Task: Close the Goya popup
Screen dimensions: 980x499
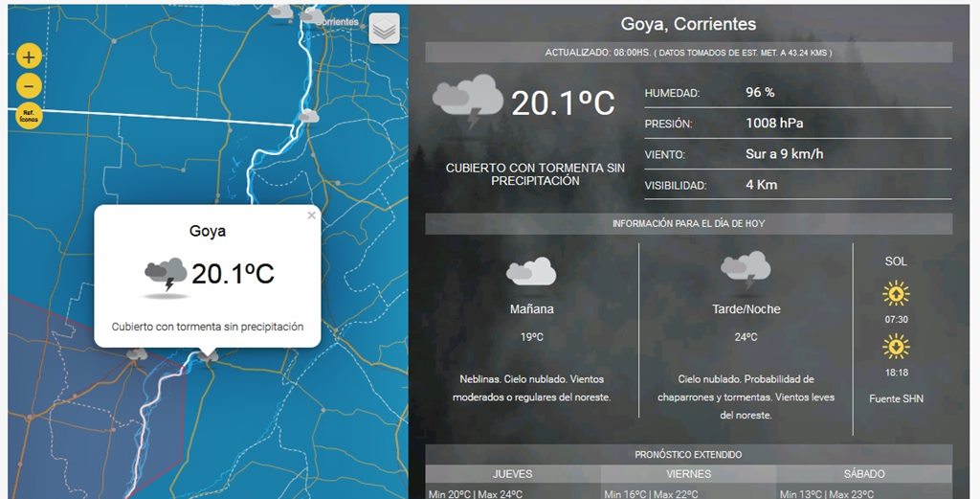Action: pos(311,215)
